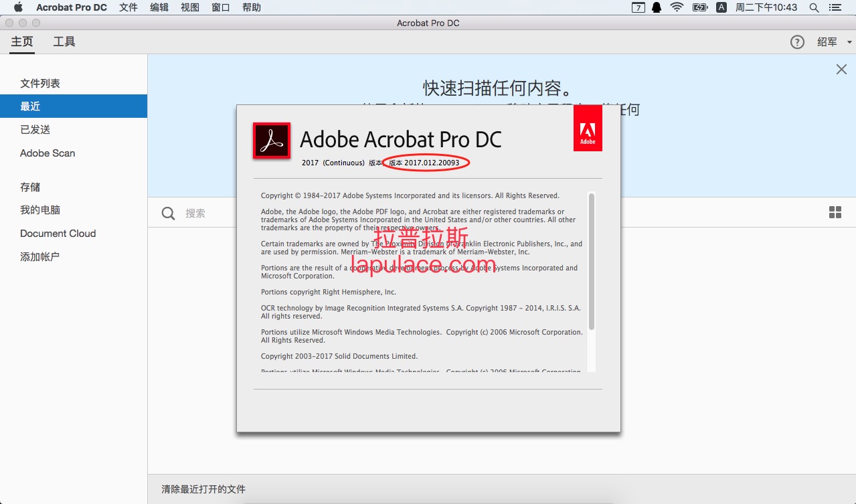Open Spotlight search in menu bar

coord(814,7)
